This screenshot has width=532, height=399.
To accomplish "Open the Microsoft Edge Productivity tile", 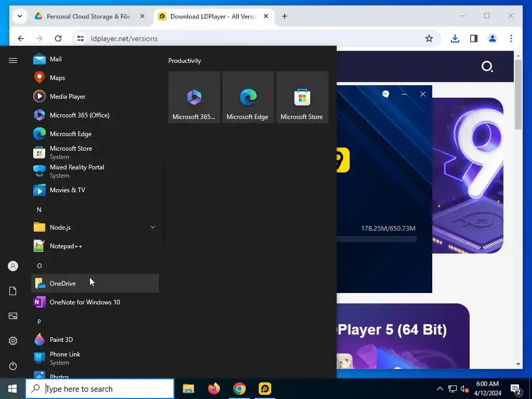I will [248, 97].
